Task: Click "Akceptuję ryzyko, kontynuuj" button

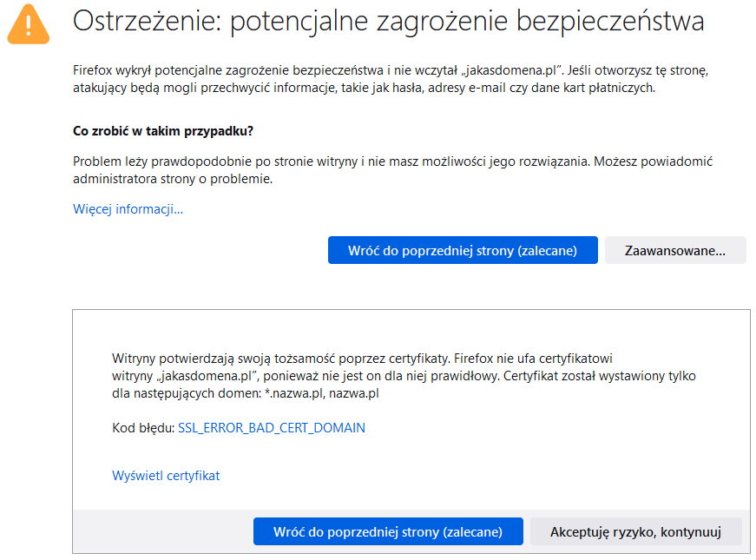Action: pyautogui.click(x=635, y=531)
